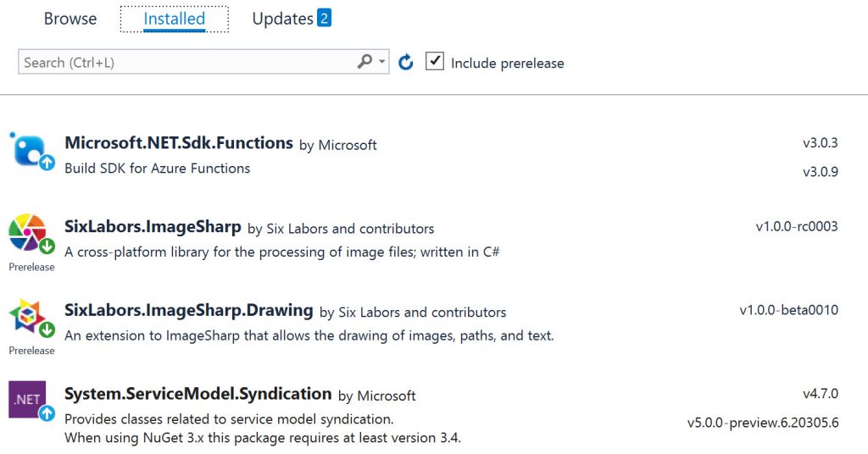Click version v1.0.0-rc0003
The width and height of the screenshot is (868, 454).
click(x=797, y=226)
